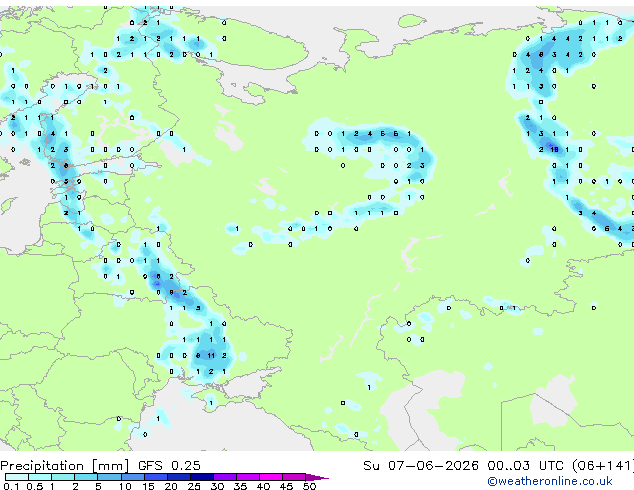Image resolution: width=634 pixels, height=490 pixels.
Task: Pick the magenta swatch between 40 and 45
Action: pos(271,477)
